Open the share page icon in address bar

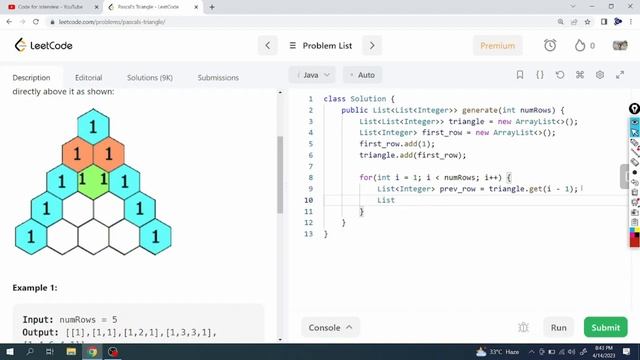[x=574, y=22]
